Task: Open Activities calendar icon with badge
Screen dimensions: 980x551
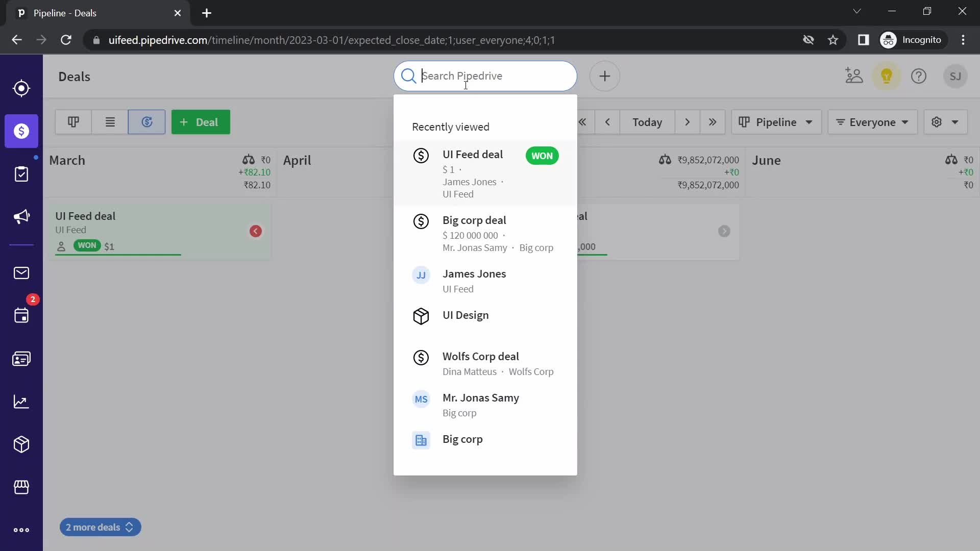Action: pyautogui.click(x=21, y=315)
